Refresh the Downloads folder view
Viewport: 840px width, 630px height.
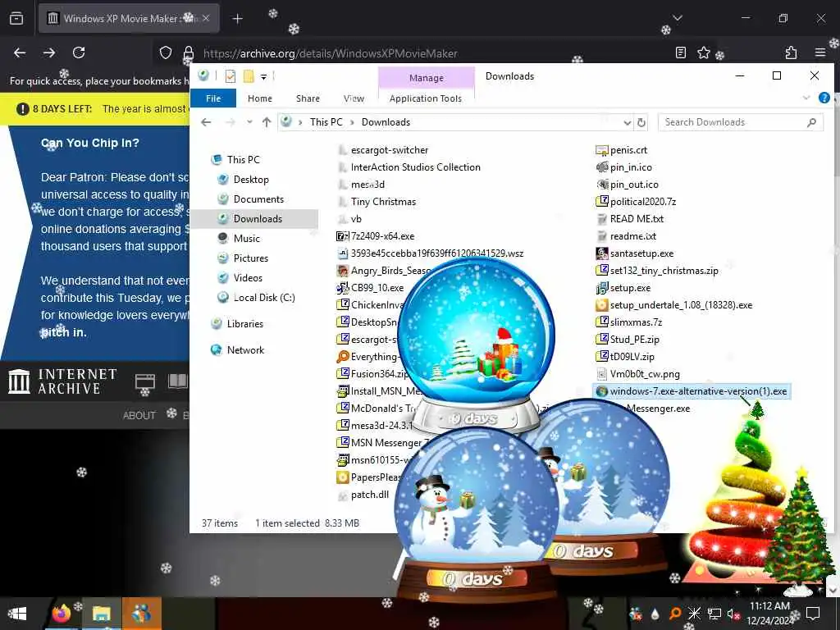coord(641,123)
